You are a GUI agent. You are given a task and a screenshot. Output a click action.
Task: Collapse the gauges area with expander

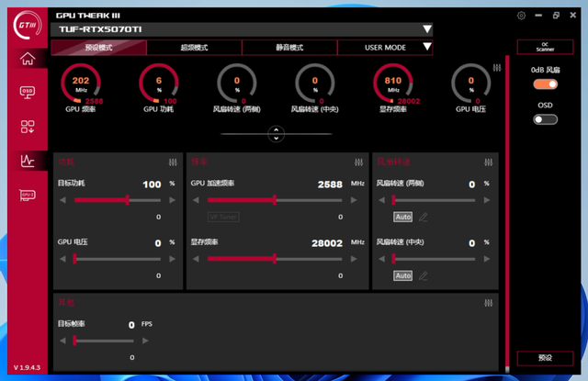coord(276,134)
